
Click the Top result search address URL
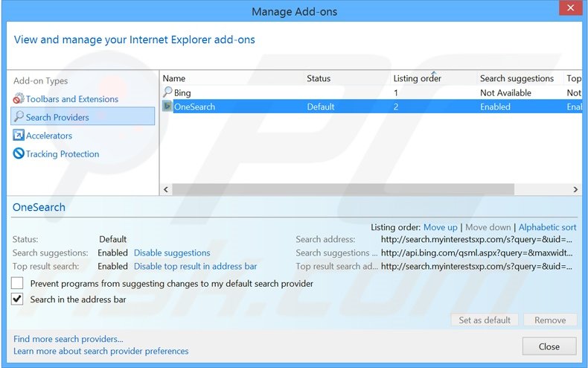click(x=476, y=266)
